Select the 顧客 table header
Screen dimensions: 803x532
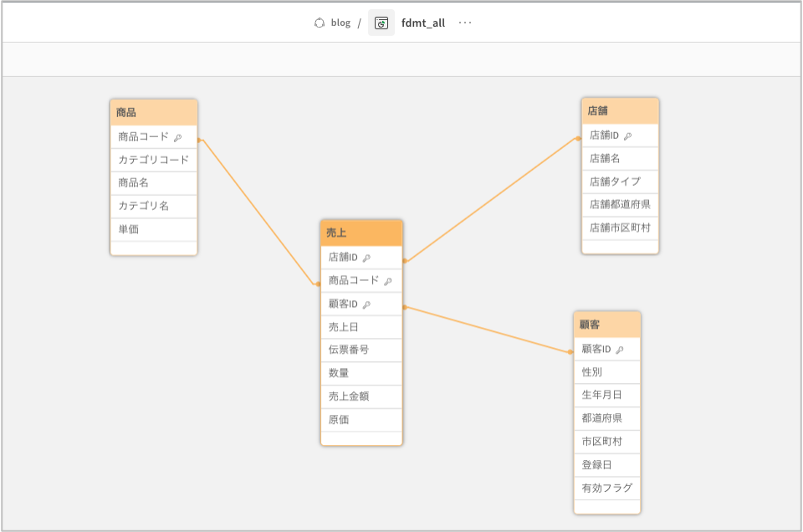coord(607,325)
